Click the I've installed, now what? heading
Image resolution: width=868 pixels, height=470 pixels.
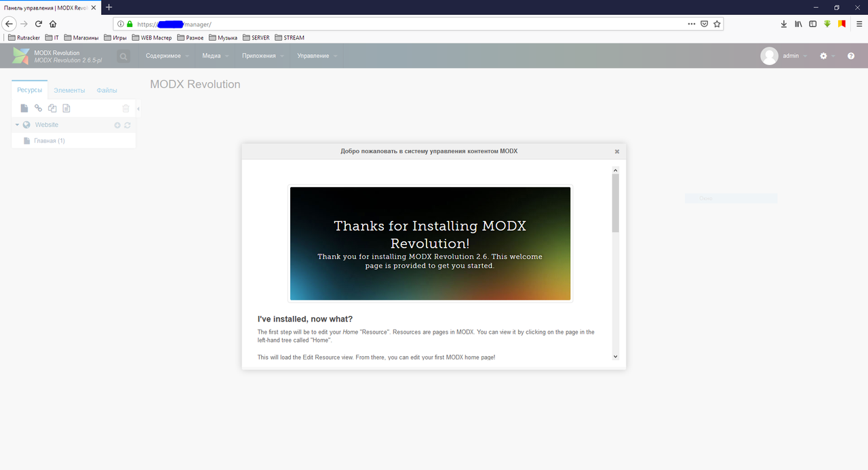coord(305,319)
